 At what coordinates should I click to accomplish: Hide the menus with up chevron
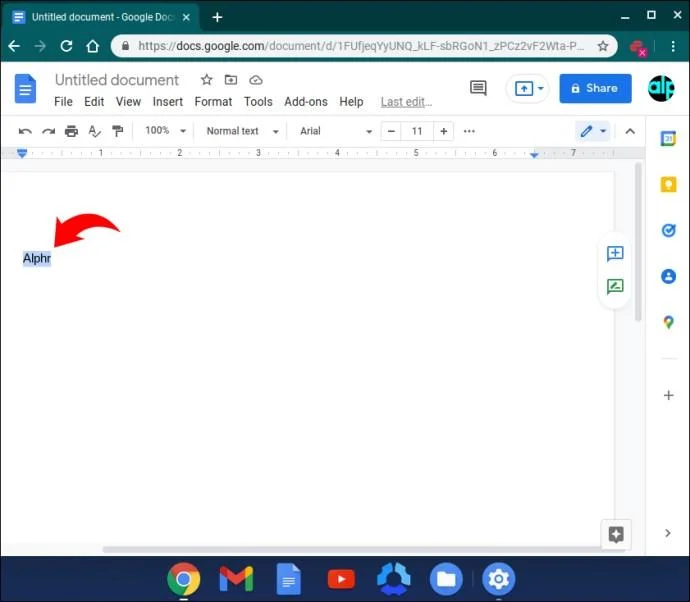630,131
